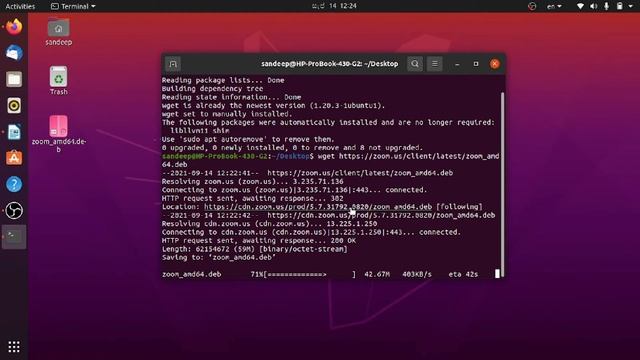Click the Terminal window title text
Screen dimensions: 640x360
(329, 64)
